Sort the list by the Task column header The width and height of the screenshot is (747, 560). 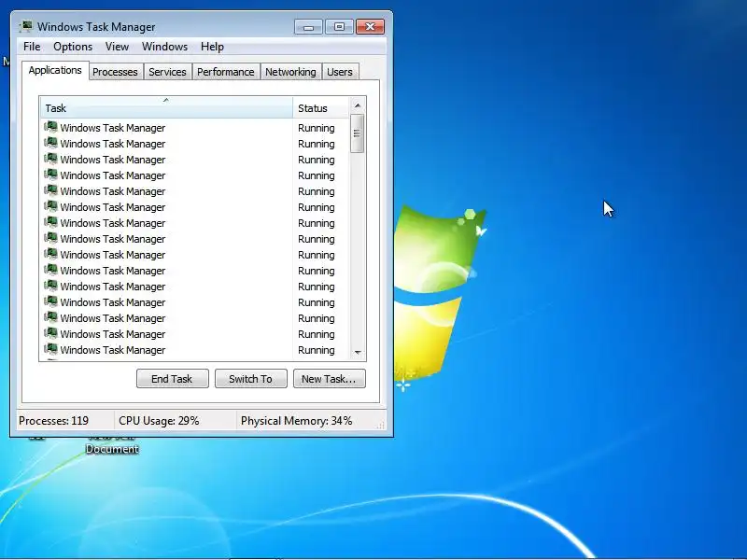tap(166, 108)
